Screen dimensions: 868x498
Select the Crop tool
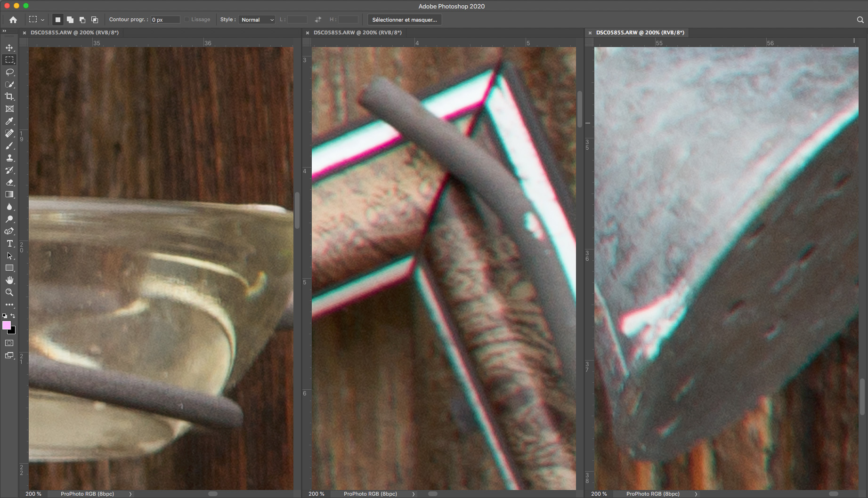[x=9, y=96]
